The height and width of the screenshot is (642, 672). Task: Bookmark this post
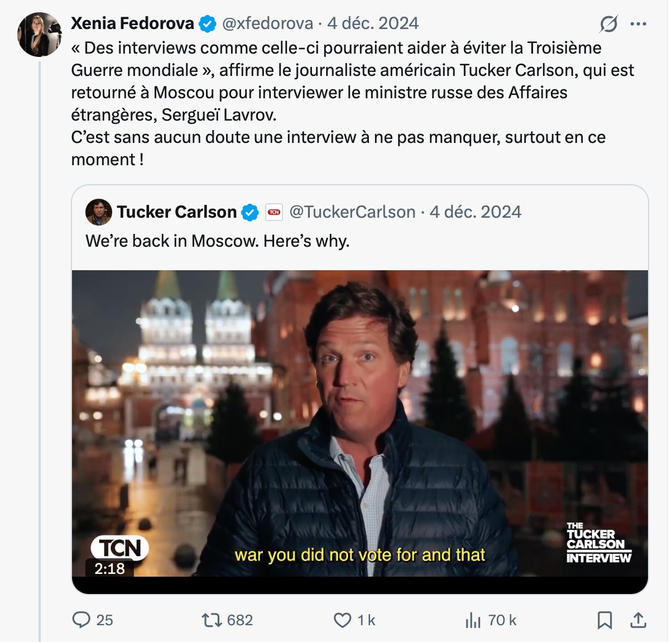tap(604, 620)
